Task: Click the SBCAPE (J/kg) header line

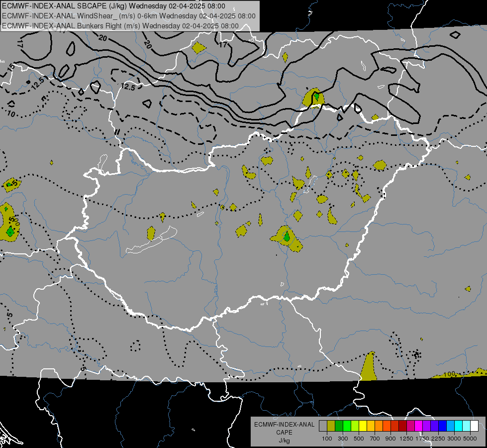Action: point(114,6)
